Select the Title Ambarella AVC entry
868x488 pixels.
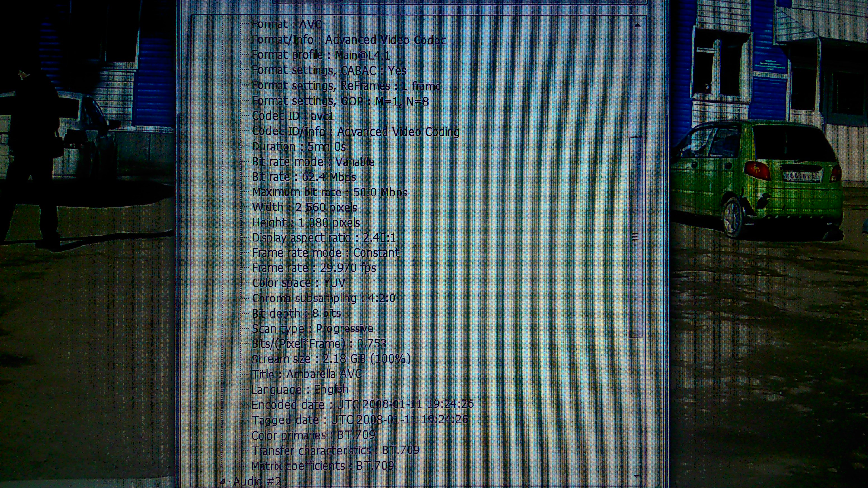[306, 374]
